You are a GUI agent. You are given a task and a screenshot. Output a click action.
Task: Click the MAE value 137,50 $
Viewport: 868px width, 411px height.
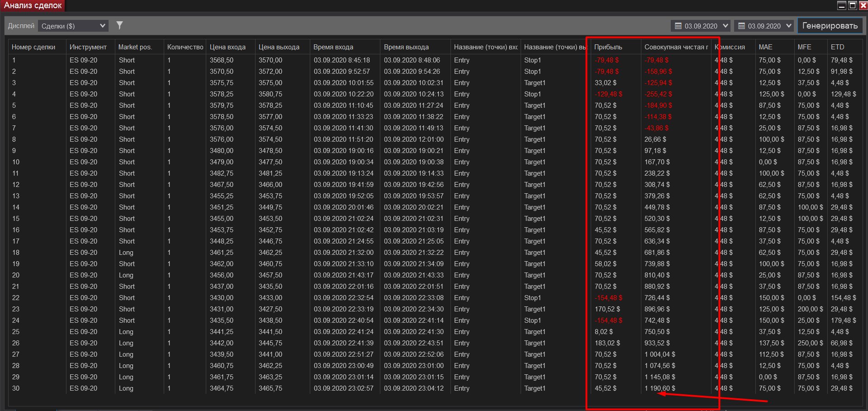pos(772,343)
